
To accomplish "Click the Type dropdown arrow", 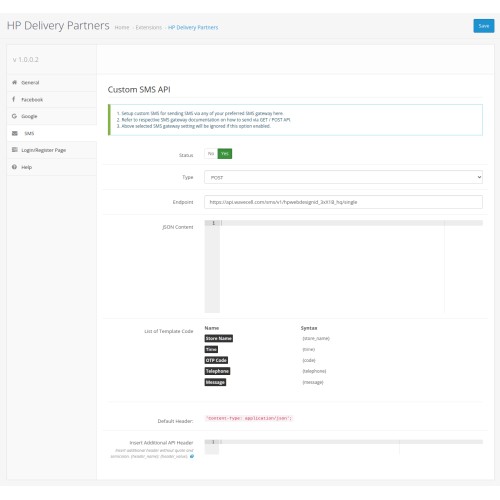I will tap(479, 177).
